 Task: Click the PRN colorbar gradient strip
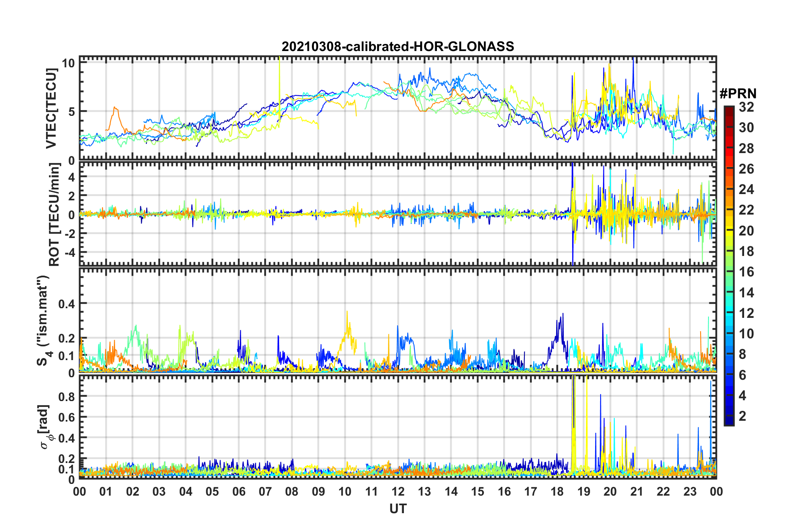point(729,266)
